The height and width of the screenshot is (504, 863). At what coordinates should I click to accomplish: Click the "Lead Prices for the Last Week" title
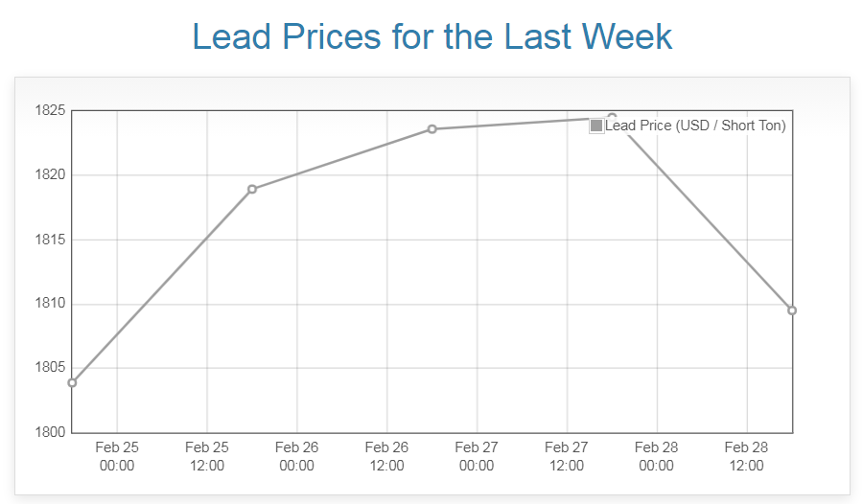(431, 36)
